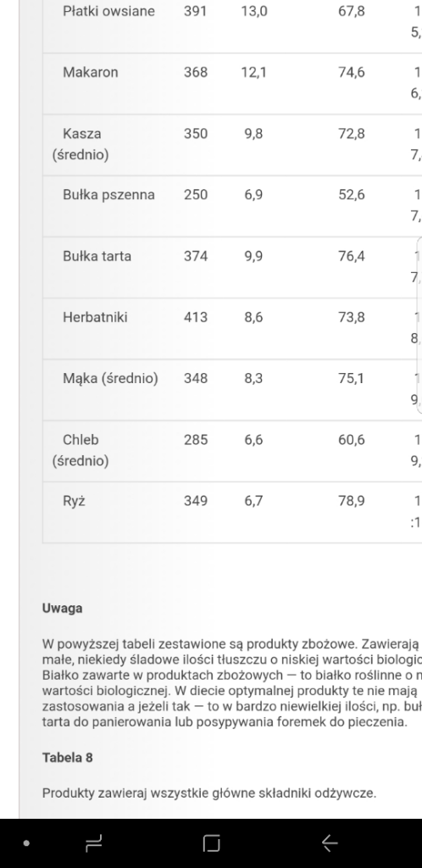Click Herbatniki calorie value 413
Image resolution: width=422 pixels, height=868 pixels.
pyautogui.click(x=196, y=317)
